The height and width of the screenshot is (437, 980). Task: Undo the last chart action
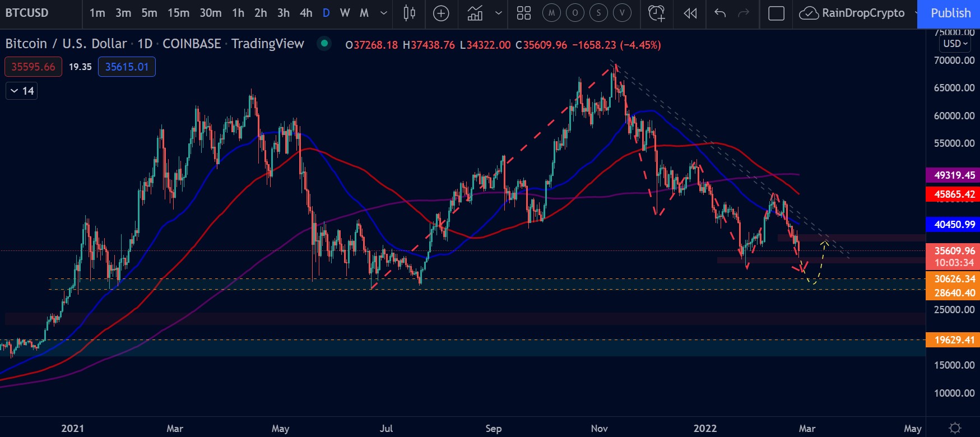click(x=720, y=13)
